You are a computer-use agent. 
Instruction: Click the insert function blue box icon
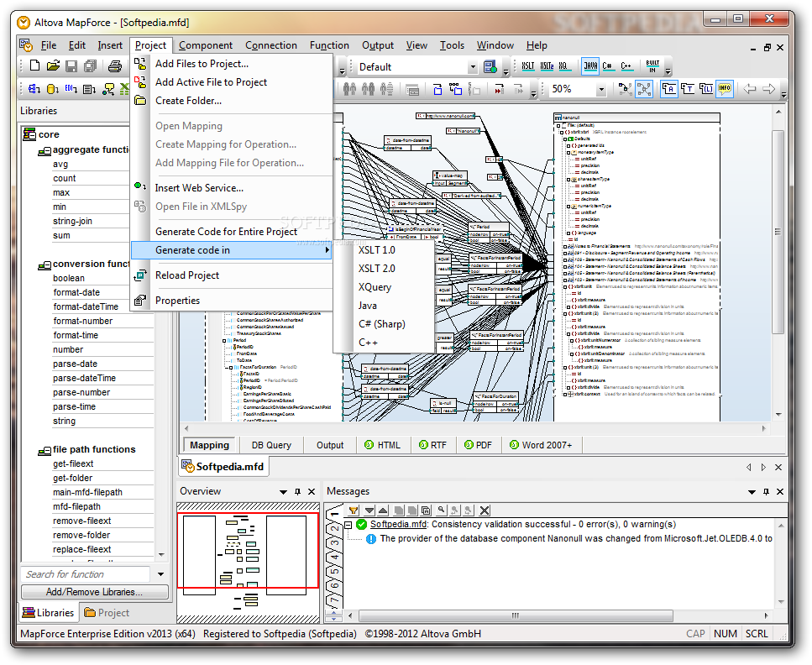point(437,89)
